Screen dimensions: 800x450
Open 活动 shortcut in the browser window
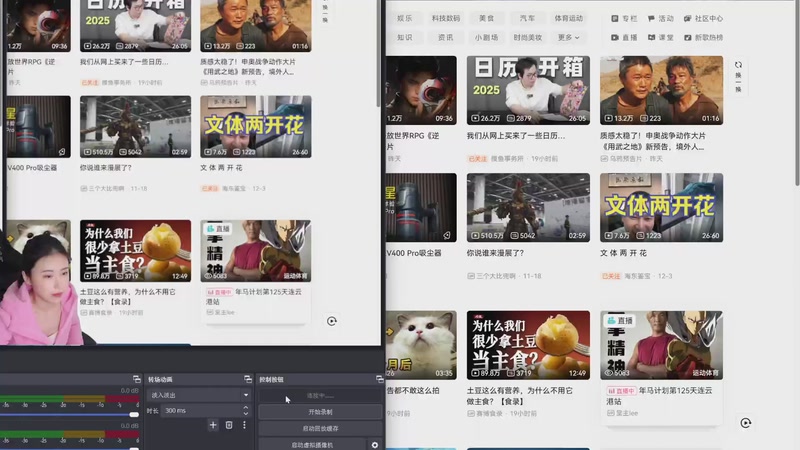(x=661, y=18)
